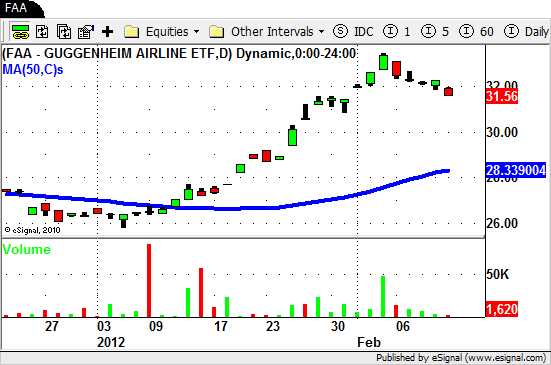Select the IDC symbol button
The height and width of the screenshot is (365, 551).
tap(363, 32)
